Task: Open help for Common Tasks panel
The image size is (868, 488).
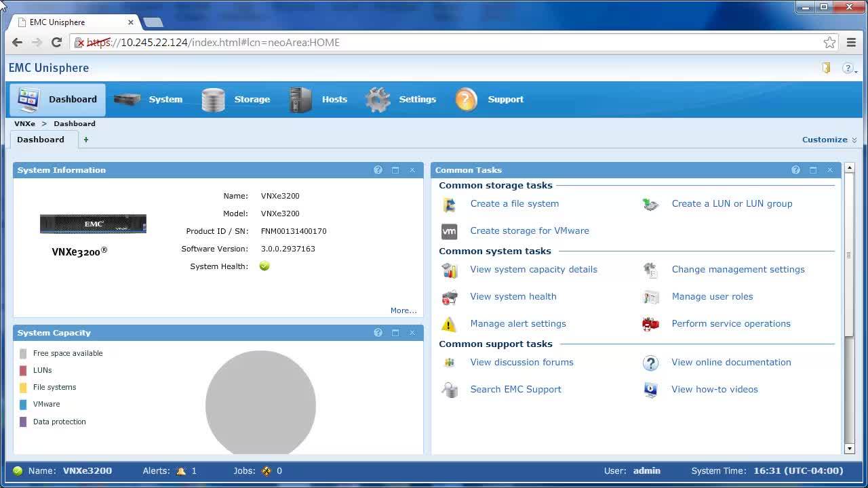Action: (795, 170)
